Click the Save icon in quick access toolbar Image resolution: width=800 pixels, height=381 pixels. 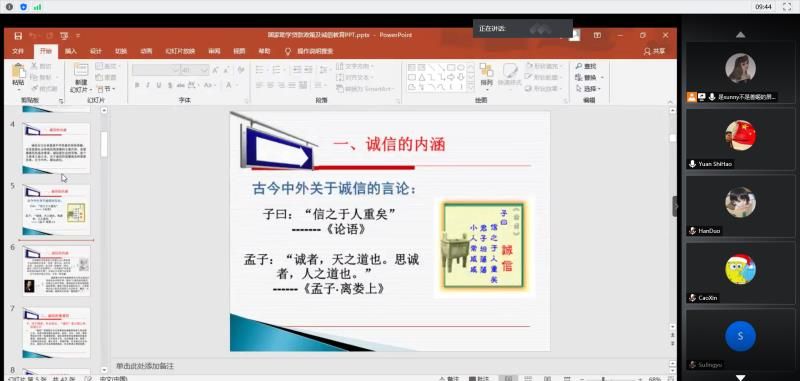[x=18, y=35]
